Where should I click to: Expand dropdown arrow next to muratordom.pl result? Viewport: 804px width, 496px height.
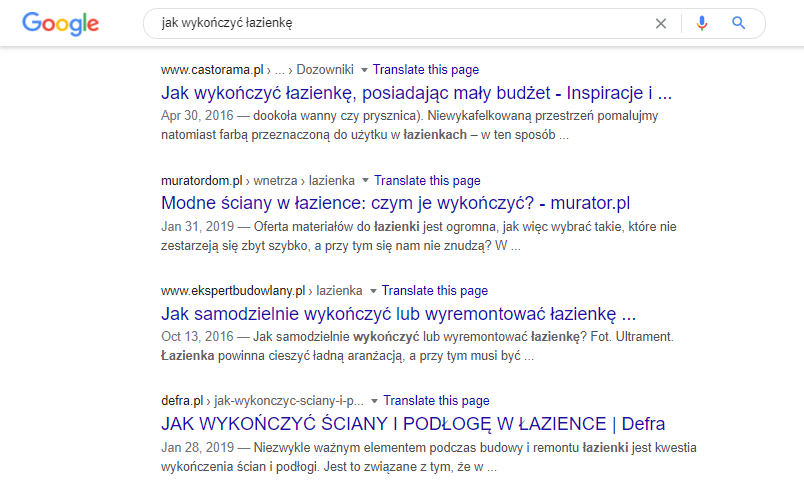click(365, 181)
